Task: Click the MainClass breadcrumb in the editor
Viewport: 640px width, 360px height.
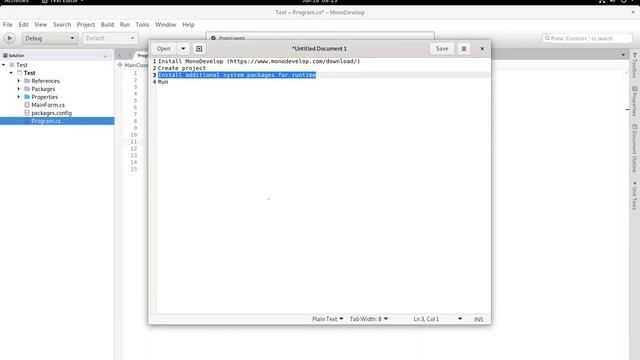Action: [x=133, y=65]
